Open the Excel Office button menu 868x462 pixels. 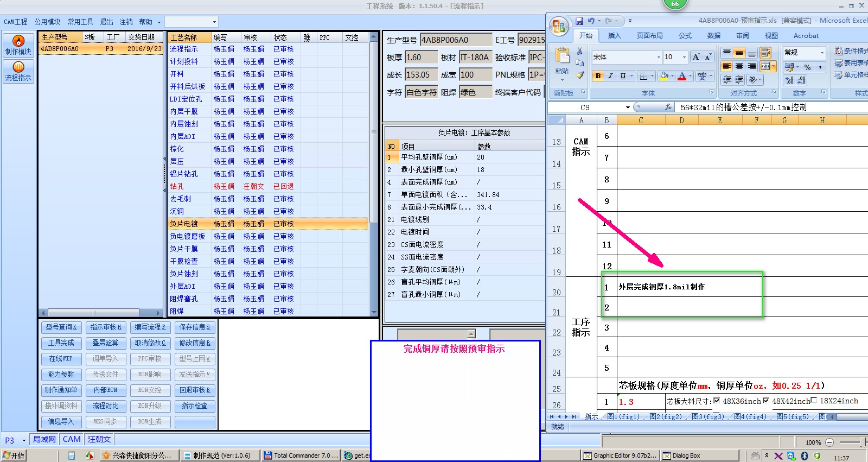pyautogui.click(x=558, y=27)
